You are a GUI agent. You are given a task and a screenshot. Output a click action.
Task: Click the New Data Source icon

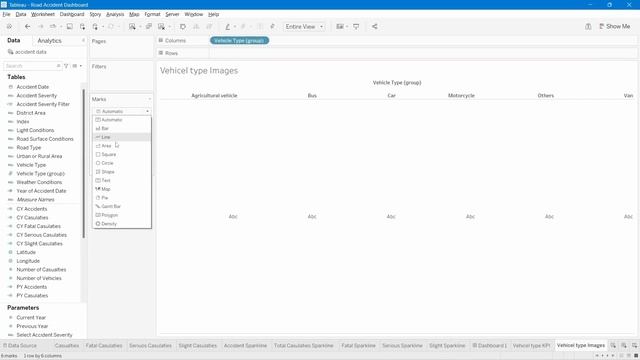coord(82,27)
